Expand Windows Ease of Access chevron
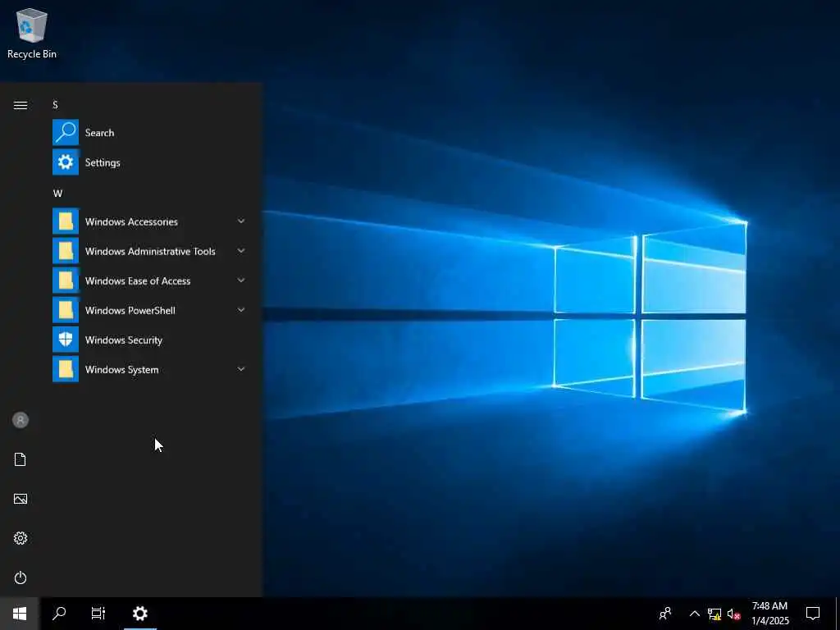Image resolution: width=840 pixels, height=630 pixels. 241,280
